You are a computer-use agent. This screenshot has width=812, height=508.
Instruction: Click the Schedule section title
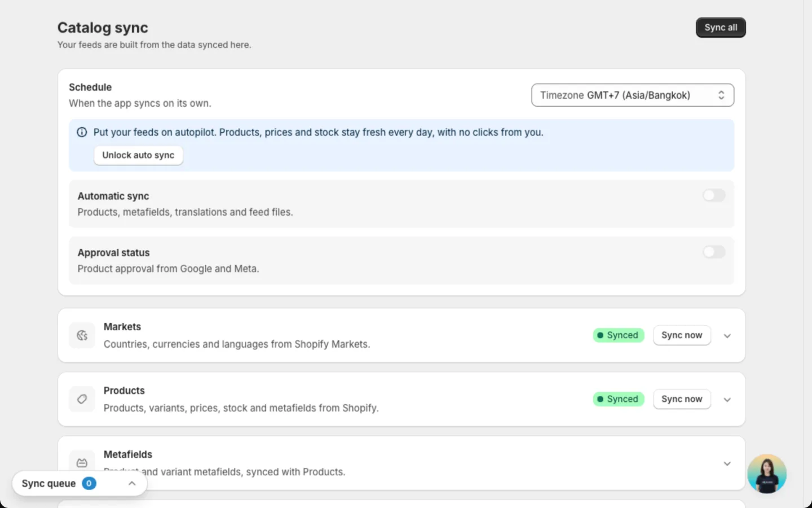coord(90,87)
